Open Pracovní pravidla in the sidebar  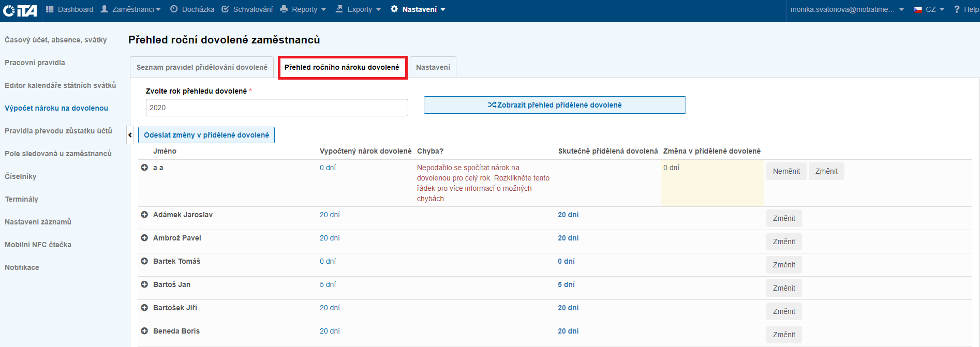pyautogui.click(x=35, y=63)
